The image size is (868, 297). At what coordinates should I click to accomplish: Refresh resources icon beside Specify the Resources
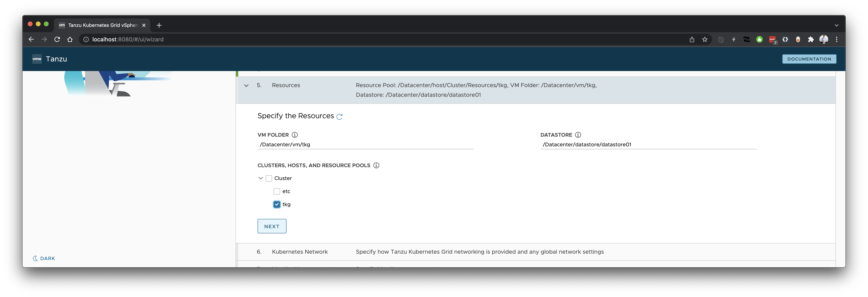[339, 116]
